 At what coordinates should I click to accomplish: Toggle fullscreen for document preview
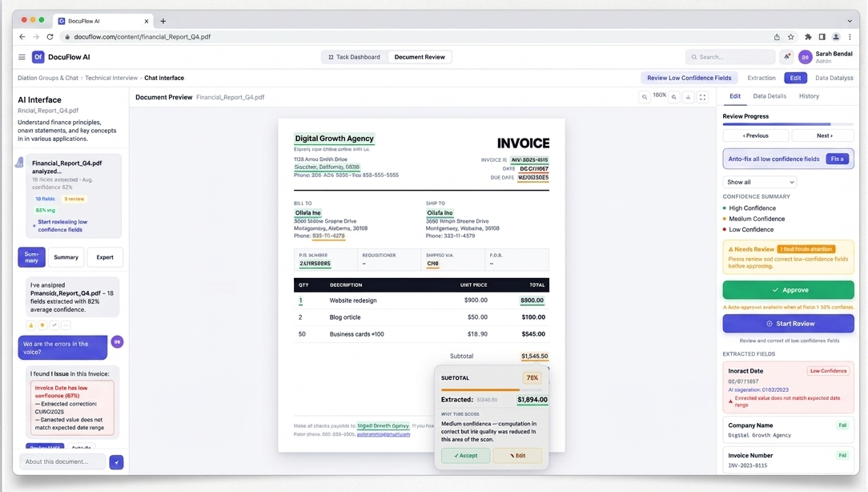click(x=703, y=97)
